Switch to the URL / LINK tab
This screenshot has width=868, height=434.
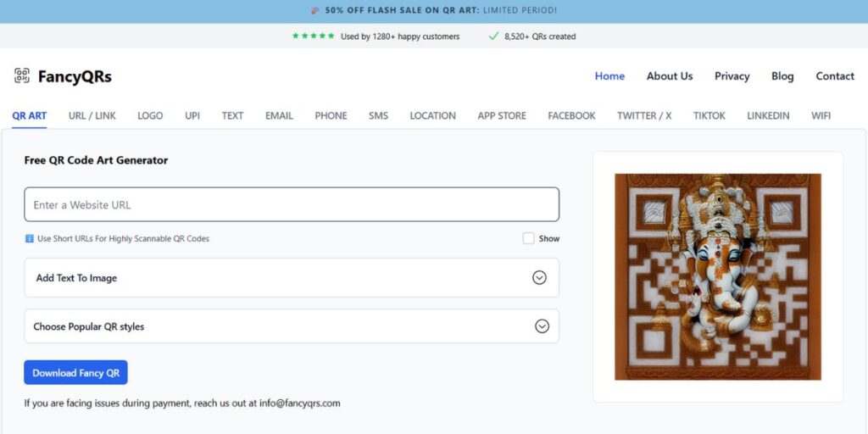click(x=92, y=115)
